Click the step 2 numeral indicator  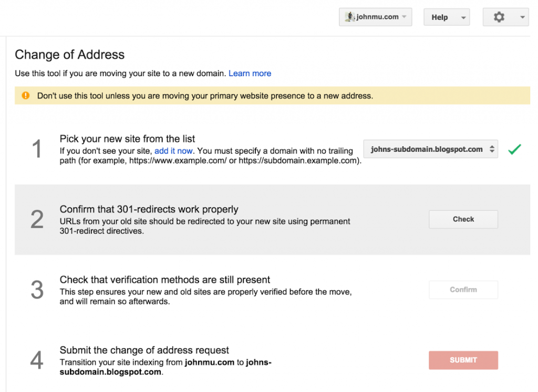[x=37, y=219]
